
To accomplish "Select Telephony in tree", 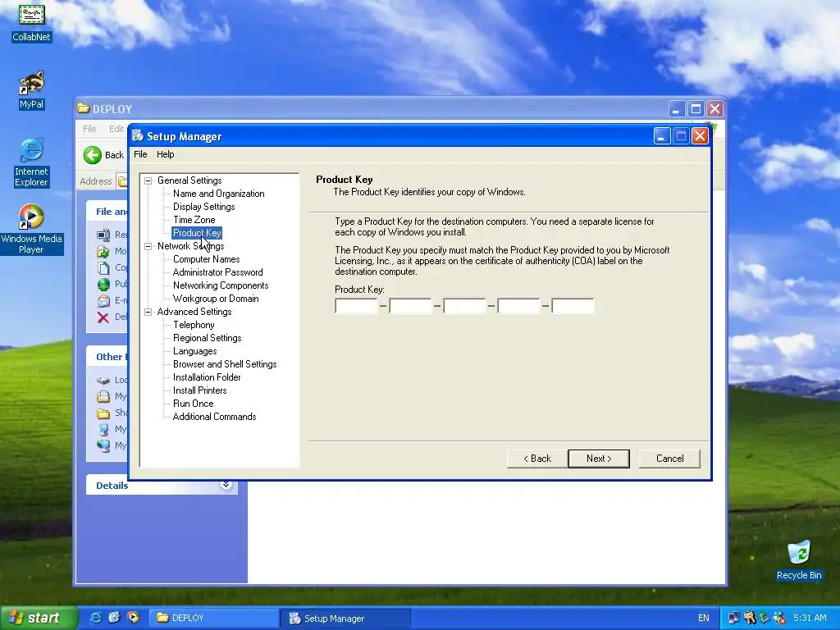I will click(x=194, y=325).
